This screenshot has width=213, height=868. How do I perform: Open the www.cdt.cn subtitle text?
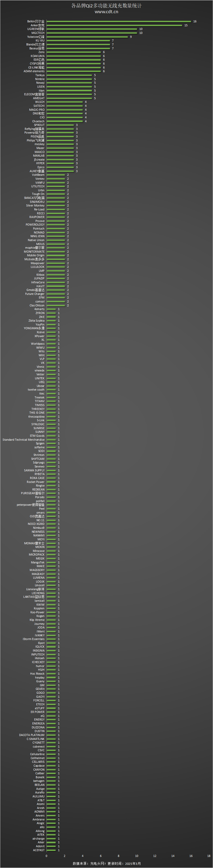pos(106,12)
